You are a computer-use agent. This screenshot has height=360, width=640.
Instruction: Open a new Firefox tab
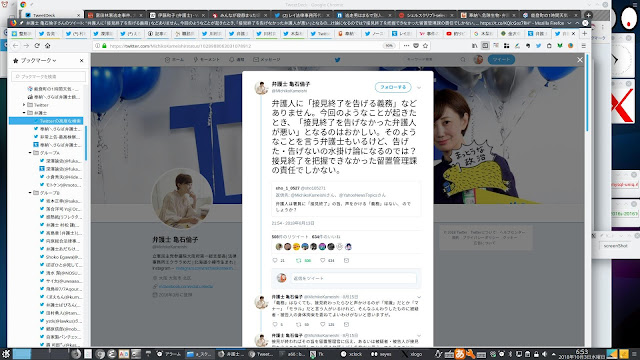click(x=584, y=33)
